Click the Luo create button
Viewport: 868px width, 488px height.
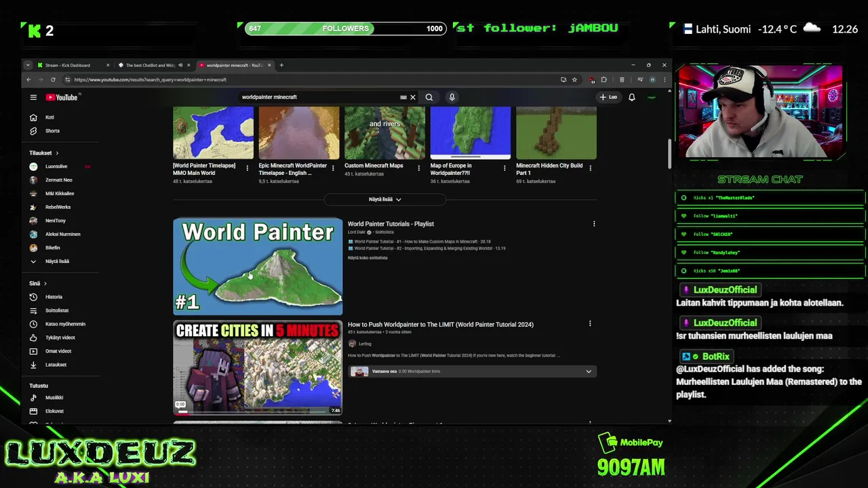click(608, 97)
